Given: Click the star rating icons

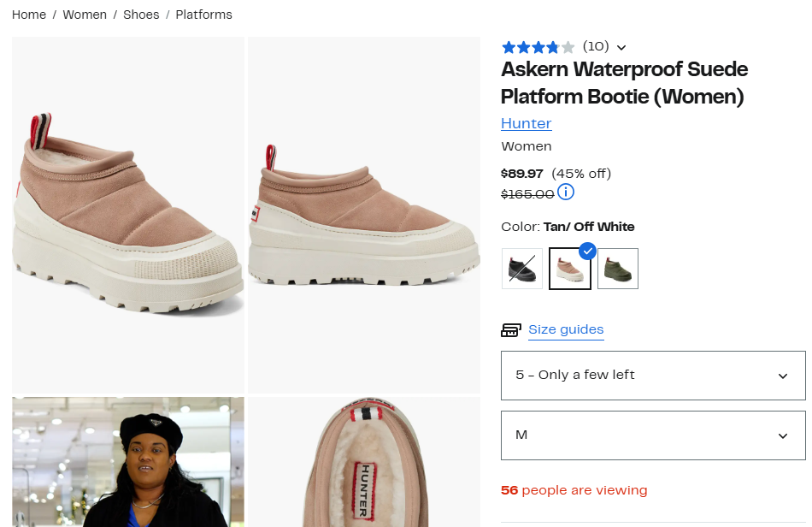Looking at the screenshot, I should coord(538,47).
